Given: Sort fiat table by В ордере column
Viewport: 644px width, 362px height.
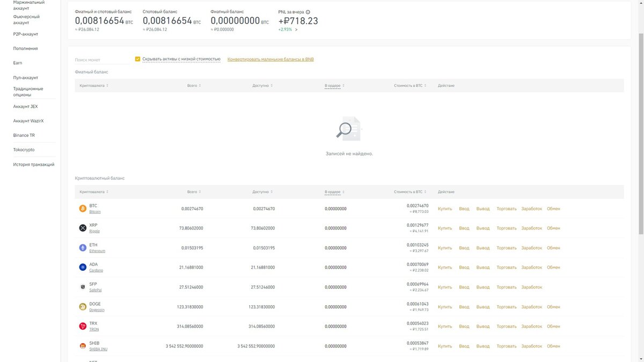Looking at the screenshot, I should coord(334,85).
